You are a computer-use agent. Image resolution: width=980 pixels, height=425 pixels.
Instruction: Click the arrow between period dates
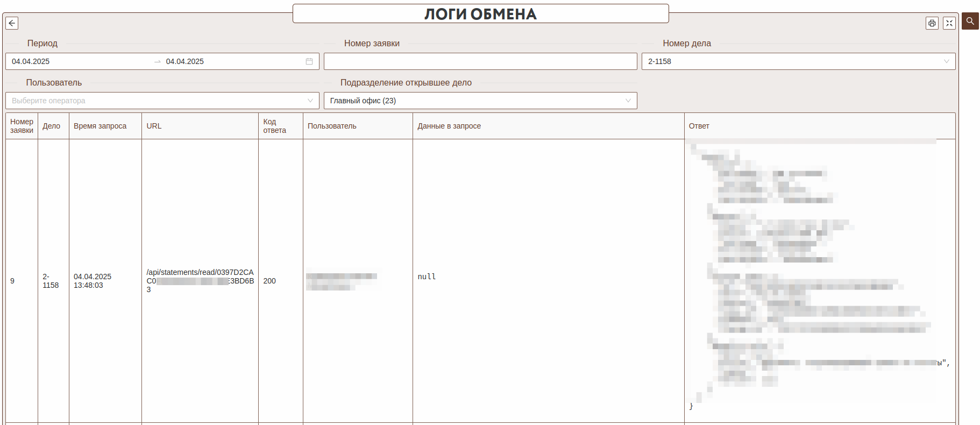[158, 61]
